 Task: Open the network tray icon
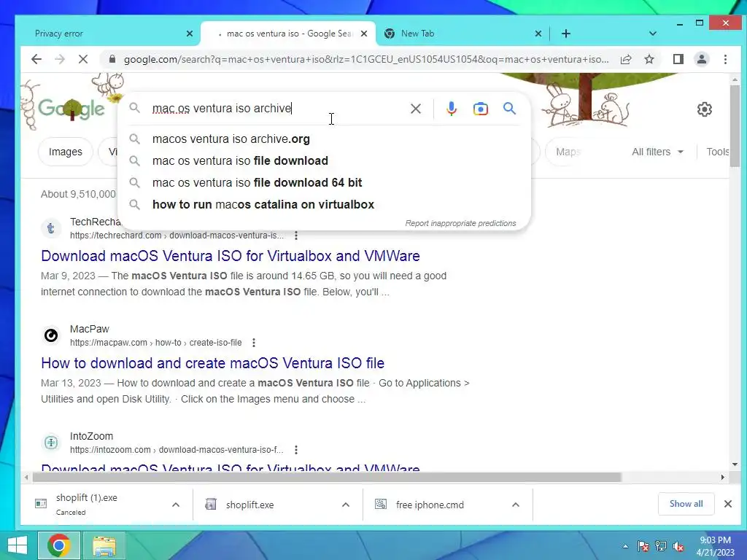(661, 546)
